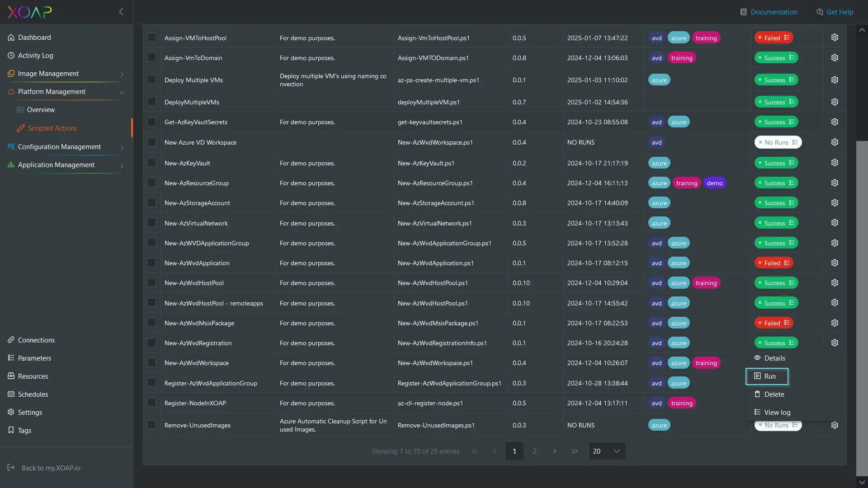Click the training tag on Register-NodeInXOAP row
Screen dimensions: 868x488
coord(682,403)
